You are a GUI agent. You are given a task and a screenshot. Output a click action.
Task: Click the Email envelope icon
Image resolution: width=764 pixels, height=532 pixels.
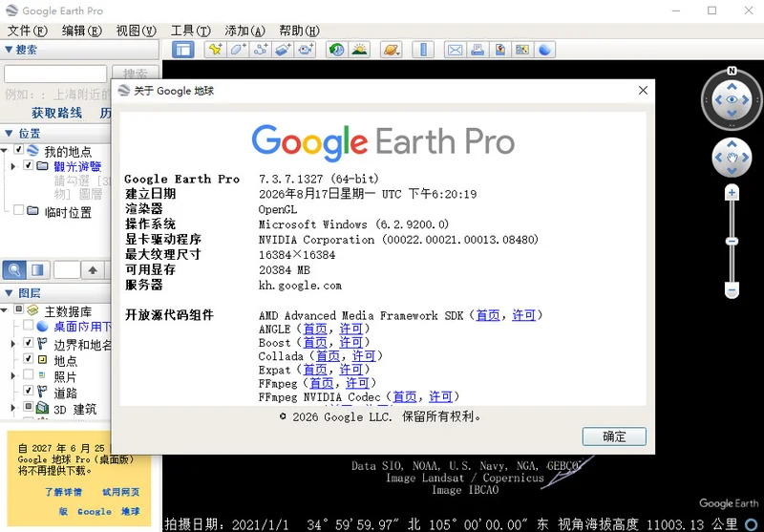coord(456,50)
